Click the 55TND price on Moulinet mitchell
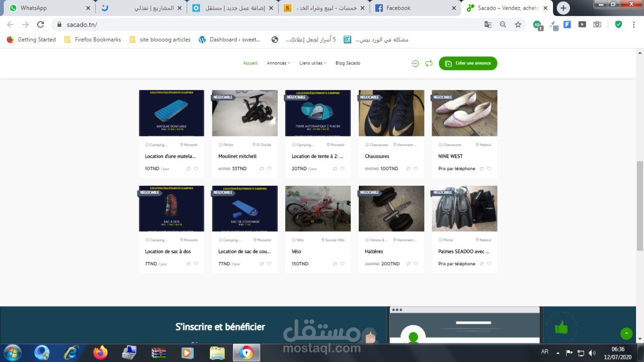This screenshot has height=362, width=644. 239,169
